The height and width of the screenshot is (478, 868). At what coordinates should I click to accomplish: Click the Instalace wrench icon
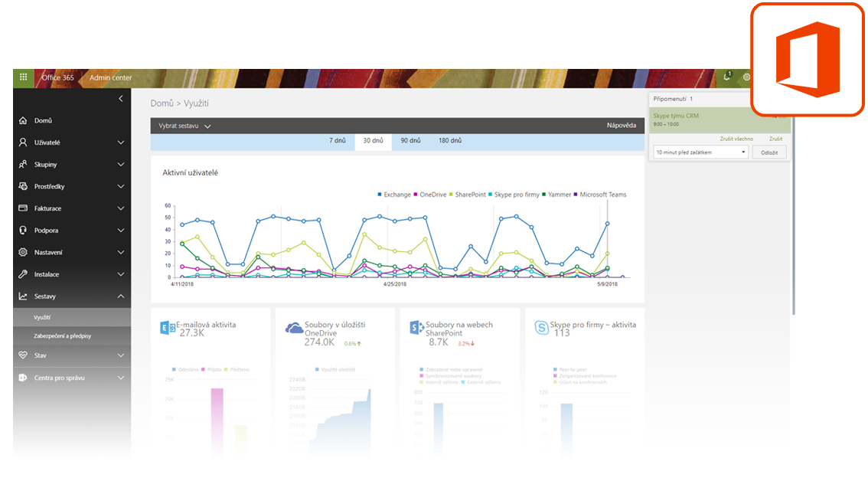(23, 274)
